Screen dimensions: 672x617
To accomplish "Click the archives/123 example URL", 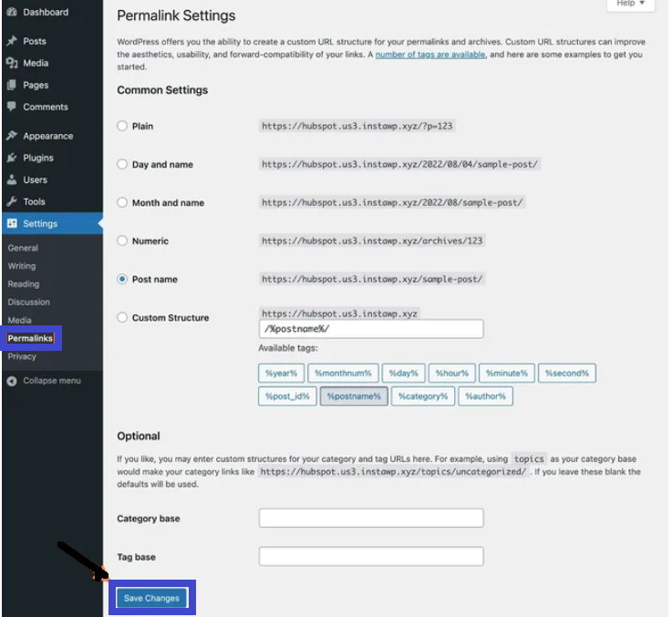I will (372, 241).
